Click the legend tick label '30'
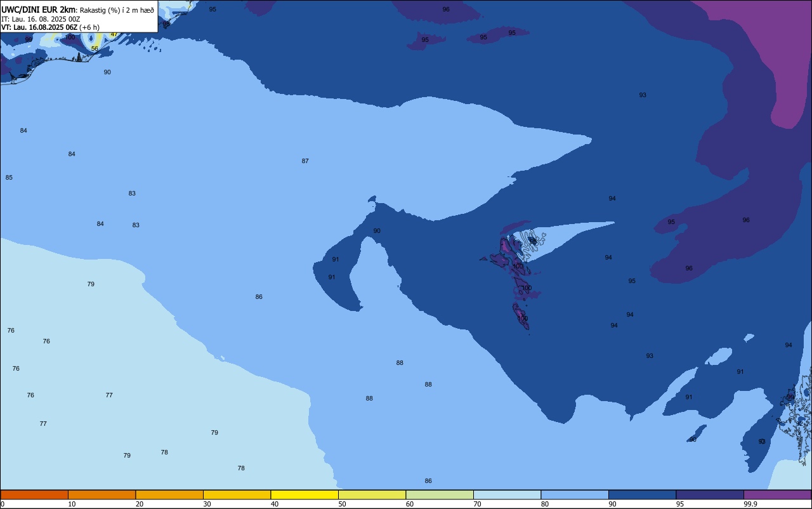 (207, 504)
